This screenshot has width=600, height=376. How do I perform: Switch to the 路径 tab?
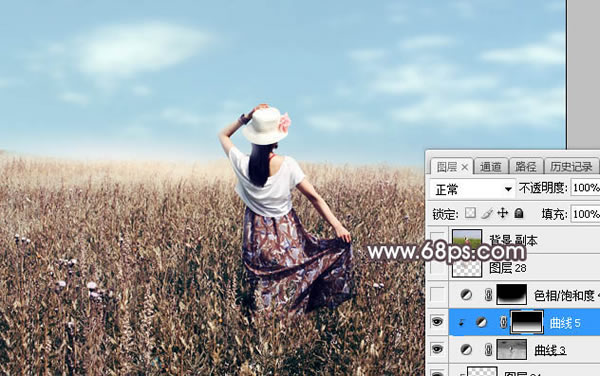(x=526, y=167)
